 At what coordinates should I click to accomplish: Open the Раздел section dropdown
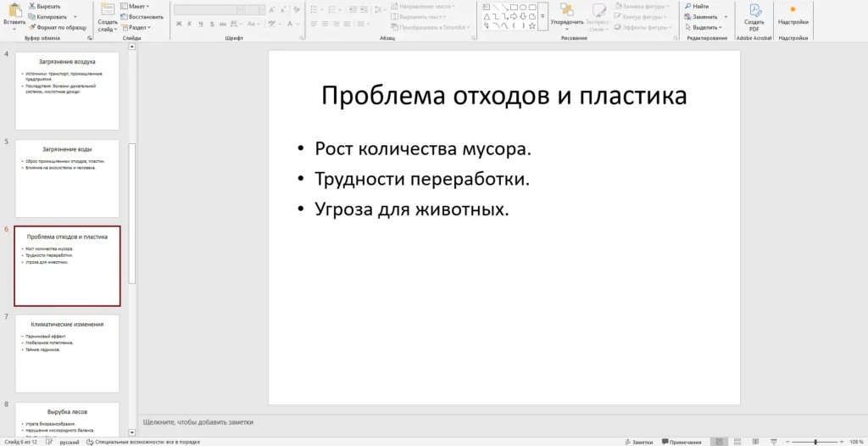click(x=136, y=27)
